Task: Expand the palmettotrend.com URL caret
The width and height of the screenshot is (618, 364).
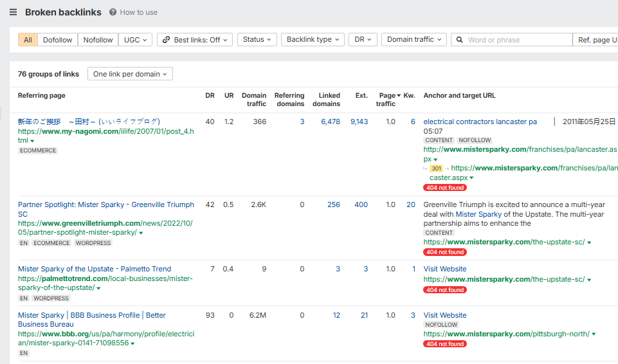Action: pyautogui.click(x=98, y=288)
